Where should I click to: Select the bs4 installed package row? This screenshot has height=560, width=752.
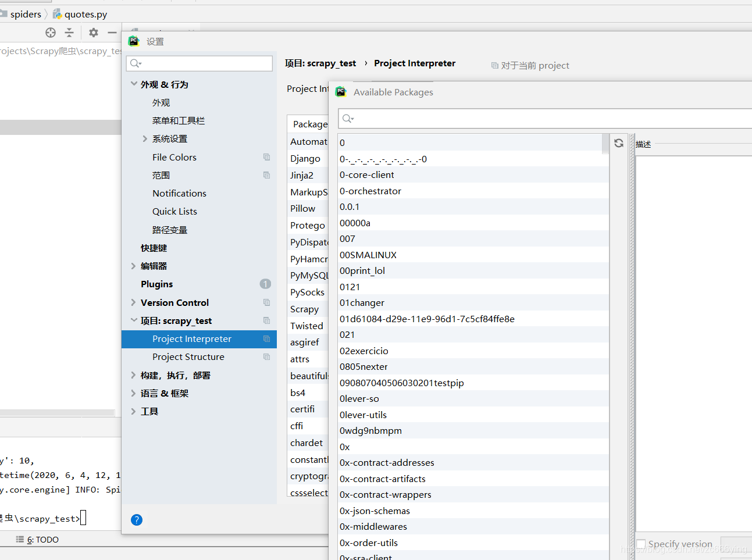[308, 393]
